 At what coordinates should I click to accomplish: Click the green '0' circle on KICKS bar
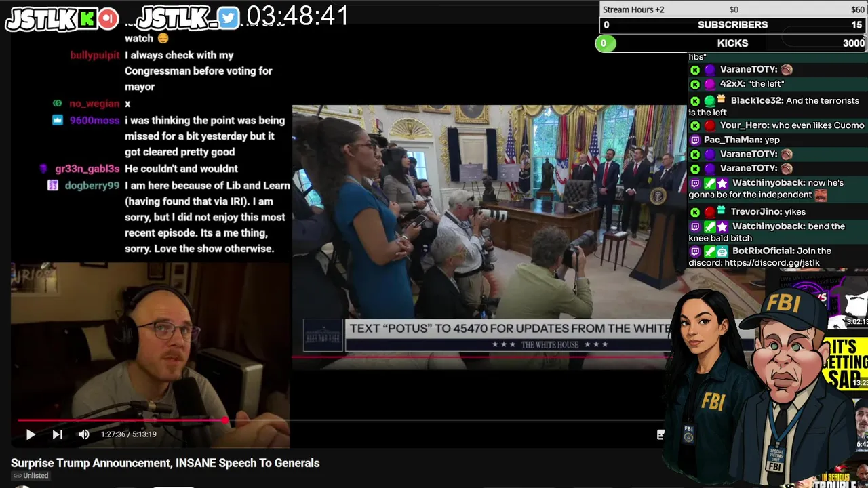tap(606, 43)
